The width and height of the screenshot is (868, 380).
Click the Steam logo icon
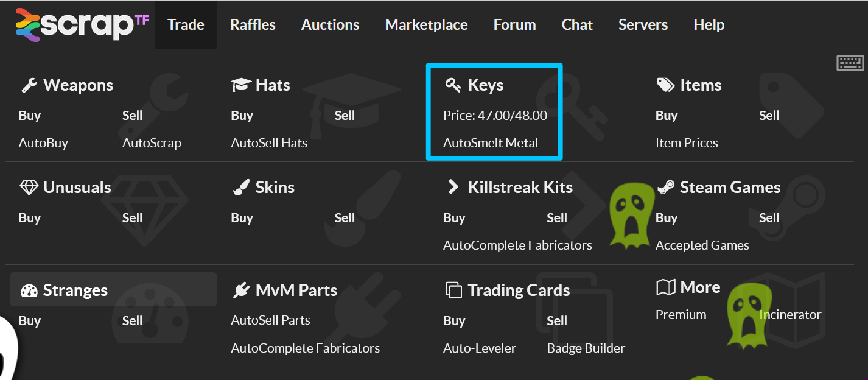coord(665,188)
